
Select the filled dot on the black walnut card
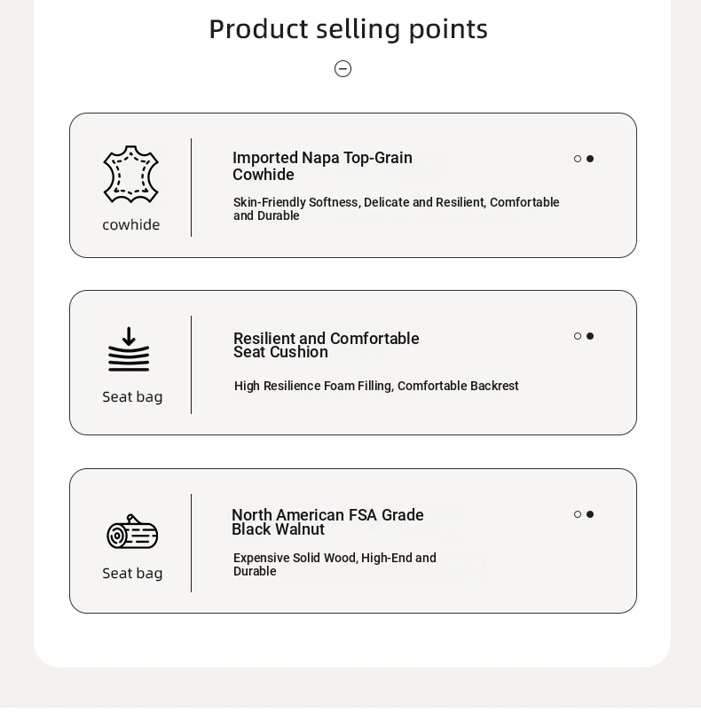click(590, 514)
